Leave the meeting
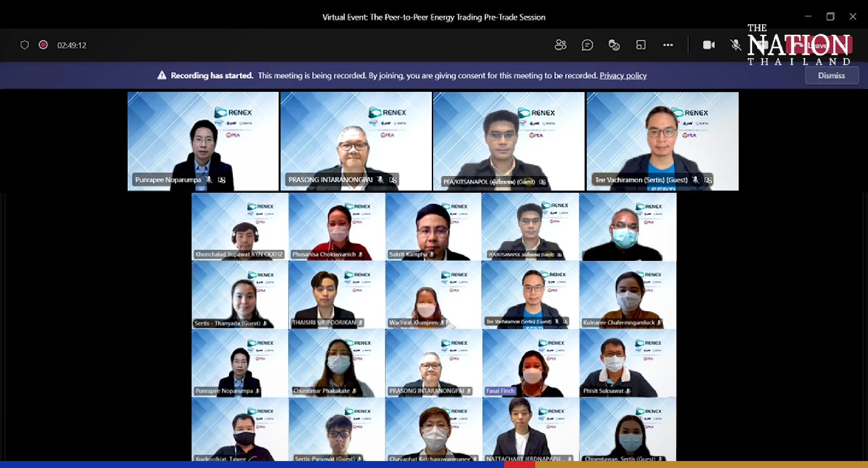868x468 pixels. [x=816, y=45]
